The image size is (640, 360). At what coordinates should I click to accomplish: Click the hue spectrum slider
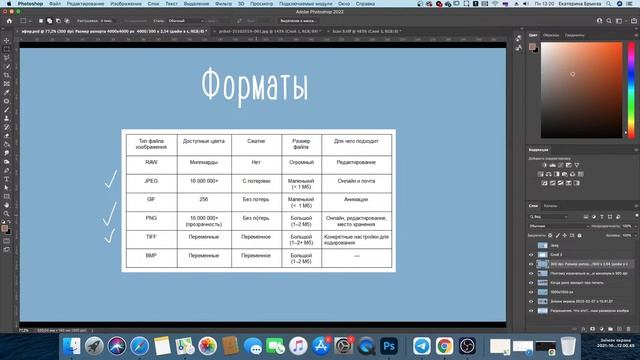pyautogui.click(x=631, y=90)
